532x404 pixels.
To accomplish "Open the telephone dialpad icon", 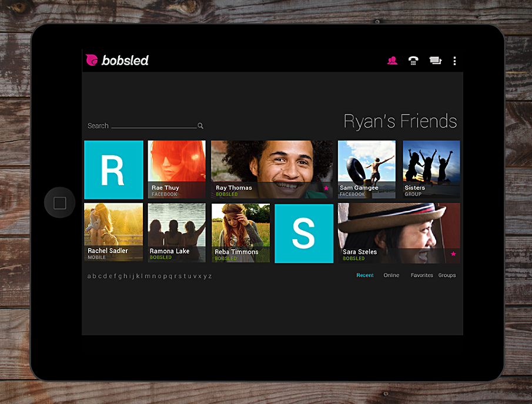I will (413, 60).
